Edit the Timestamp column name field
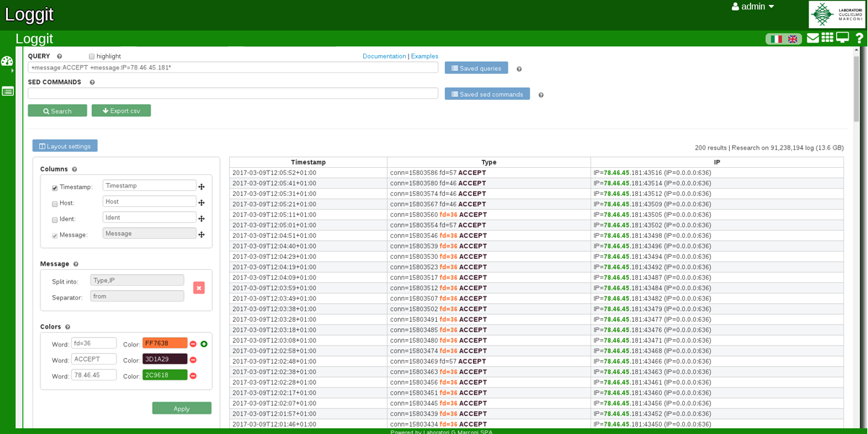The image size is (868, 434). (149, 186)
